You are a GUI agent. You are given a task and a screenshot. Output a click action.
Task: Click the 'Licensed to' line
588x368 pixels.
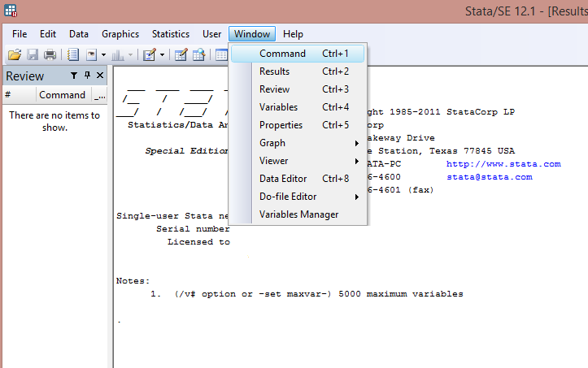click(198, 242)
